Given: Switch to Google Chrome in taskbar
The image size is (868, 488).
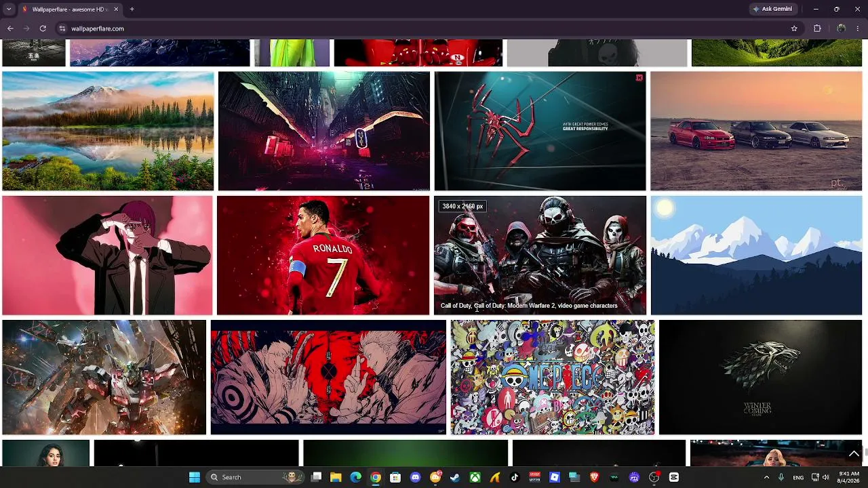Looking at the screenshot, I should (376, 477).
